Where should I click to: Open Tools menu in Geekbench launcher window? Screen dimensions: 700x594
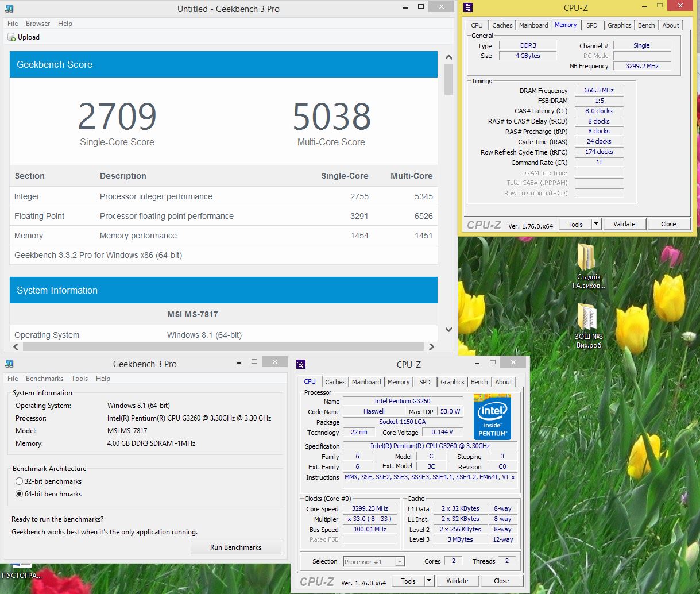point(80,379)
